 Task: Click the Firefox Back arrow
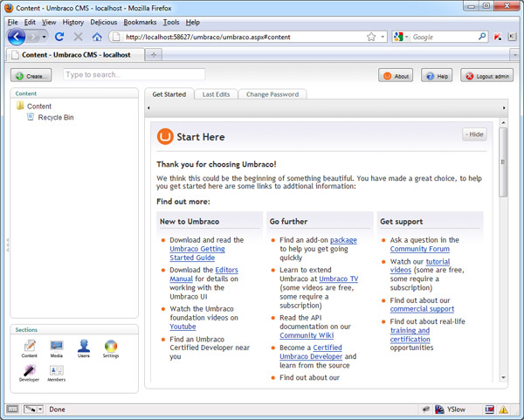(17, 37)
